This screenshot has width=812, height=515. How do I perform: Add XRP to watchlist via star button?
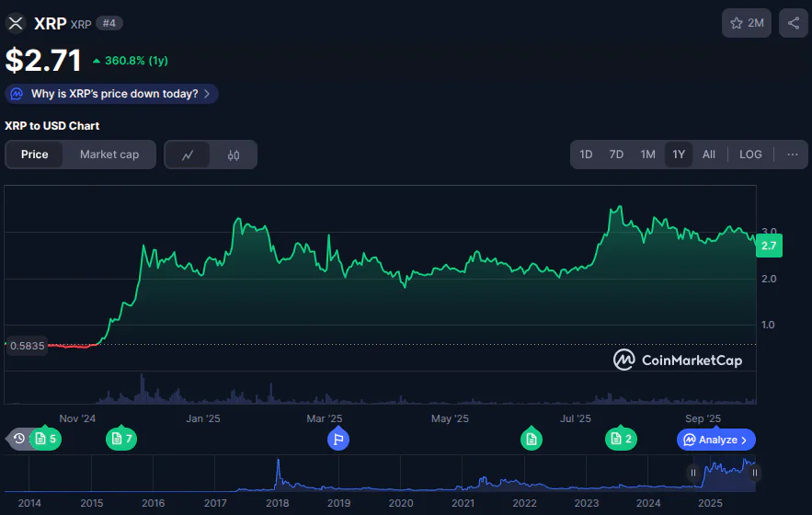pyautogui.click(x=746, y=23)
